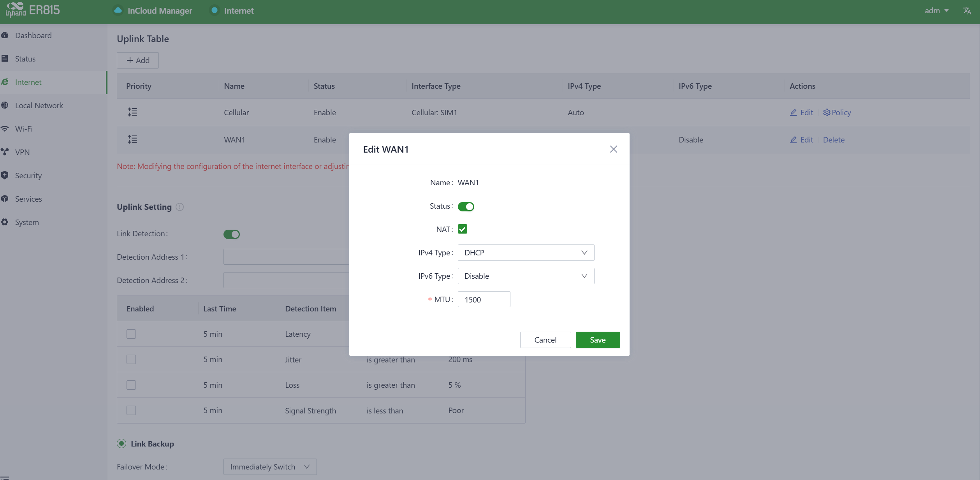Close the Edit WAN1 dialog
Screen dimensions: 980x480
click(x=613, y=149)
